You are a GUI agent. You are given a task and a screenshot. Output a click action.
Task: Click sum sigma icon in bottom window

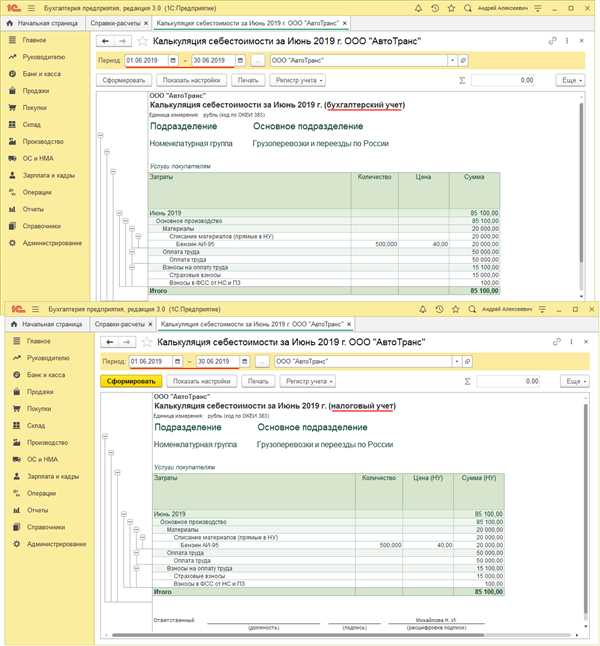467,381
